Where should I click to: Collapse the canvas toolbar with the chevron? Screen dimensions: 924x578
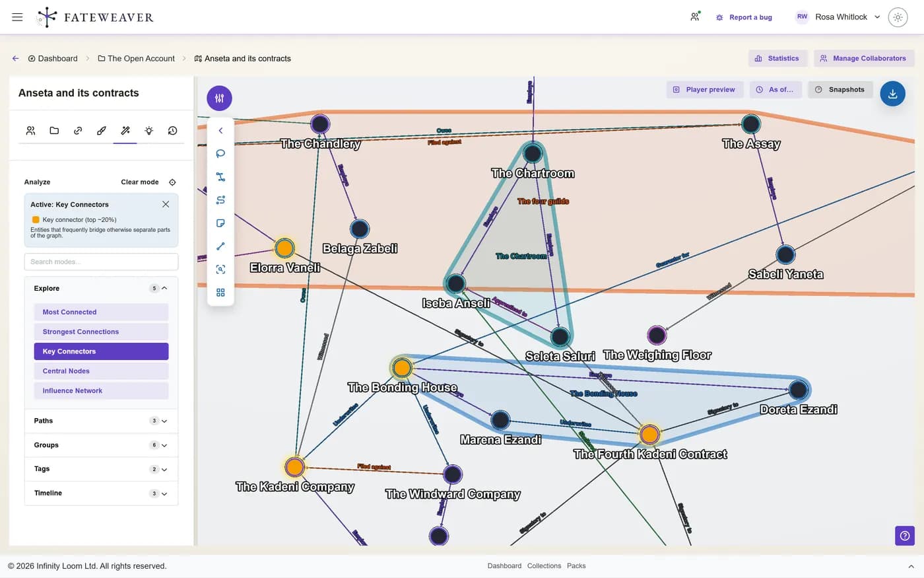coord(220,131)
